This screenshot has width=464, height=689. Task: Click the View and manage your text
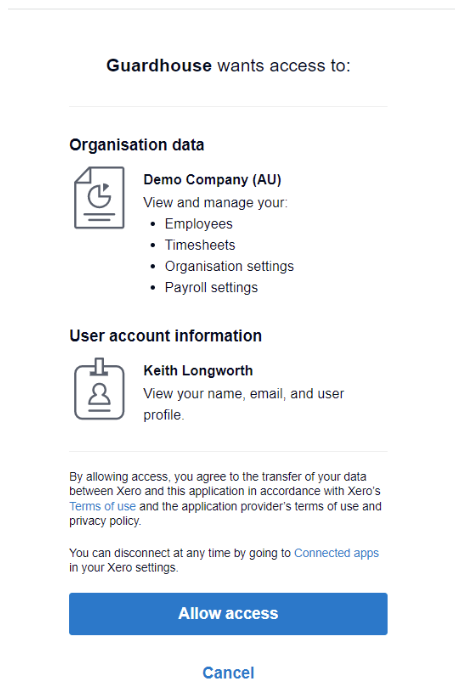[x=215, y=203]
